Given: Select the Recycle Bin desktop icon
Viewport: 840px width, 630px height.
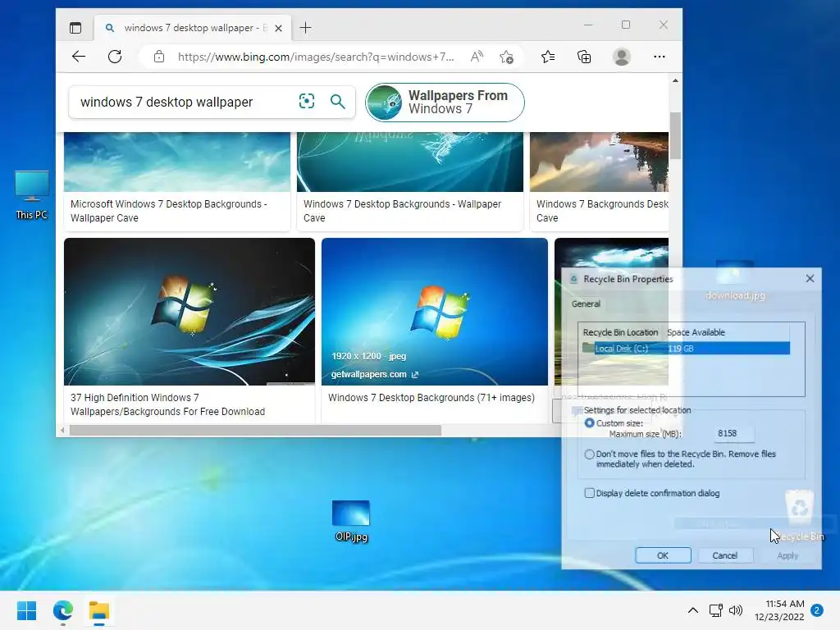Looking at the screenshot, I should [x=800, y=515].
